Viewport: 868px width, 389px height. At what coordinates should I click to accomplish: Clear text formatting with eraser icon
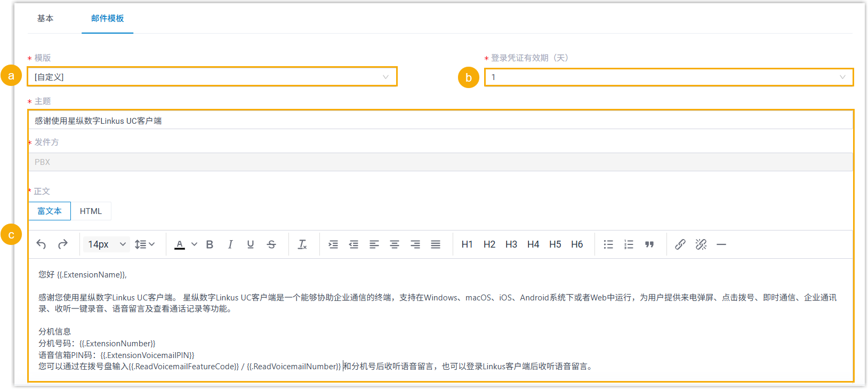coord(302,244)
